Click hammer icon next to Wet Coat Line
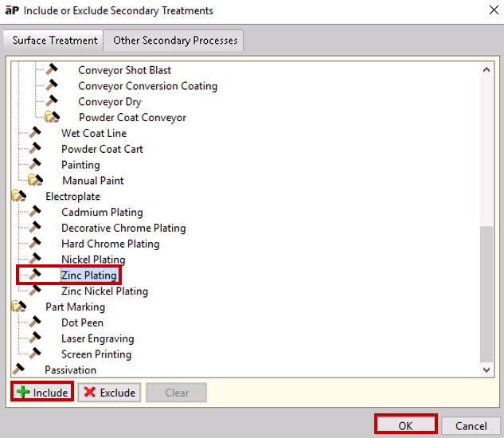 [x=35, y=132]
